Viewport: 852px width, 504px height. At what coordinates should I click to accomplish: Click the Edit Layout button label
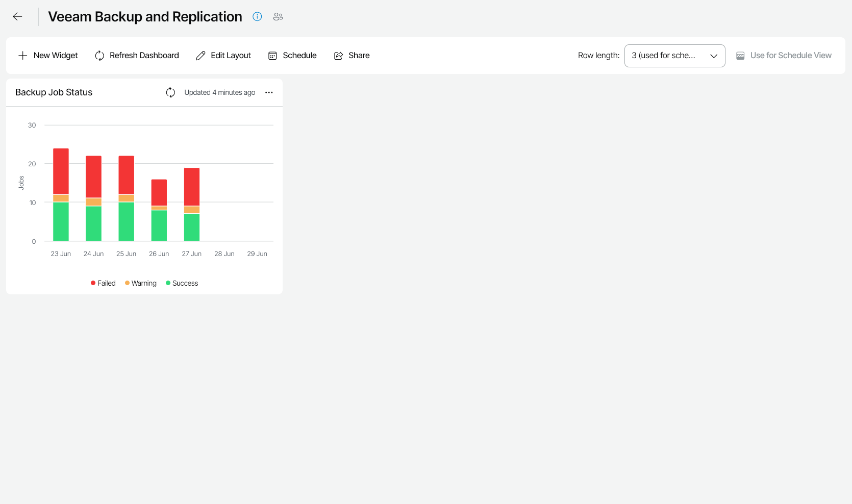[231, 56]
